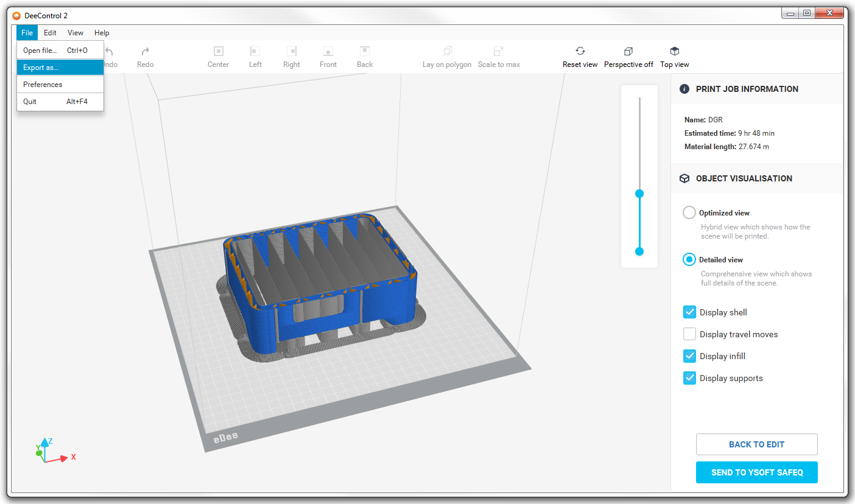Toggle the Perspective off icon
Screen dimensions: 855x504
628,52
